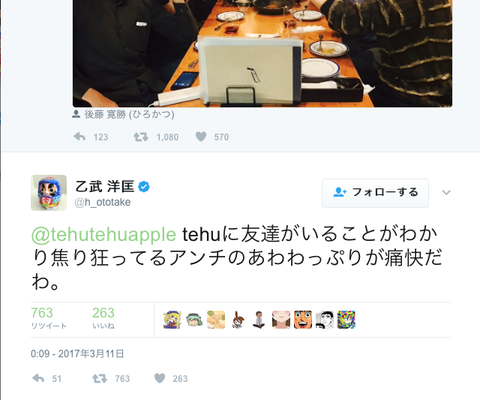Click the person tag icon beside 後藤 寛勝
Image resolution: width=480 pixels, height=400 pixels.
coord(76,114)
